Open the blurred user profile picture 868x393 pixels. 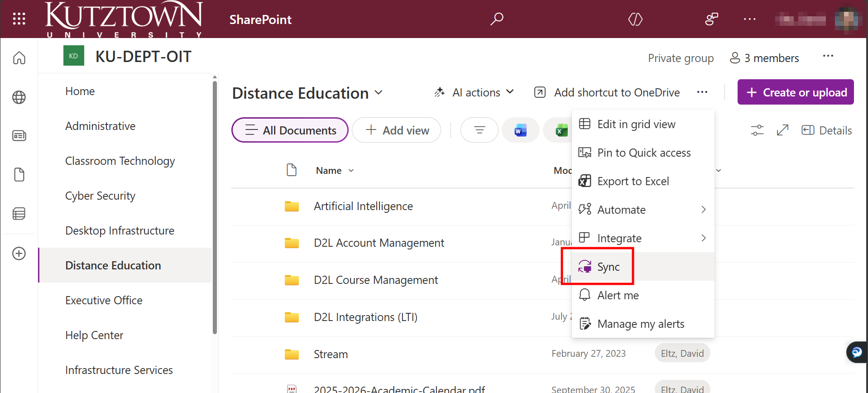pyautogui.click(x=846, y=19)
